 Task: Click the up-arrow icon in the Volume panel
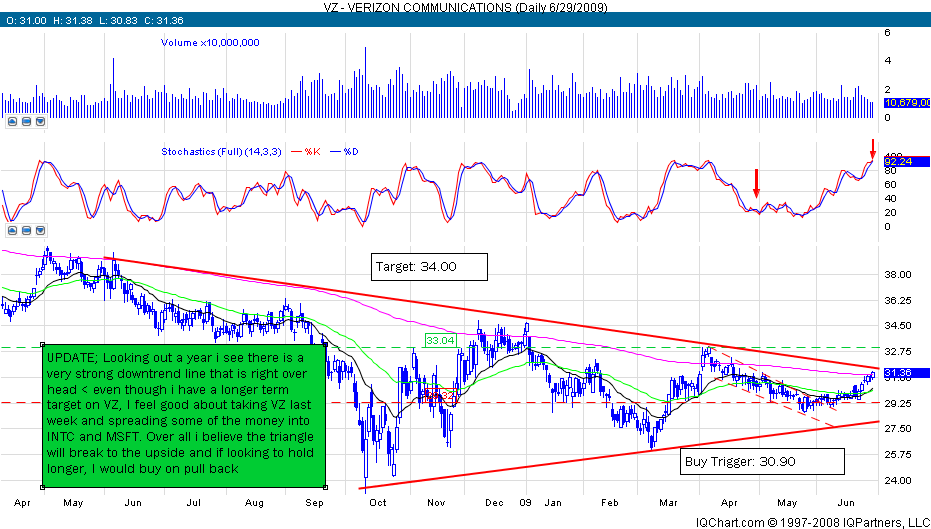[x=12, y=122]
